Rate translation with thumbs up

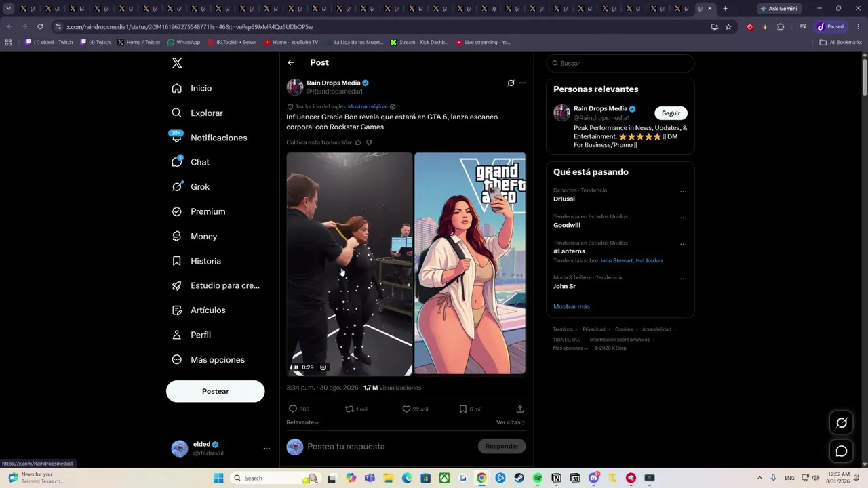pos(358,142)
